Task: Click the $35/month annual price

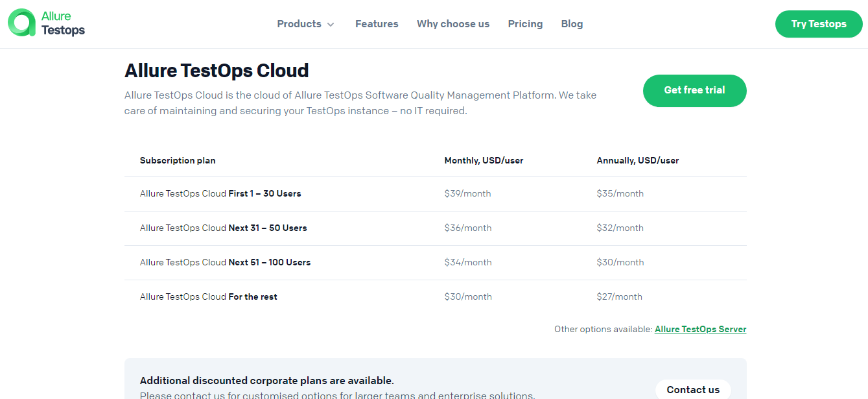Action: tap(620, 193)
